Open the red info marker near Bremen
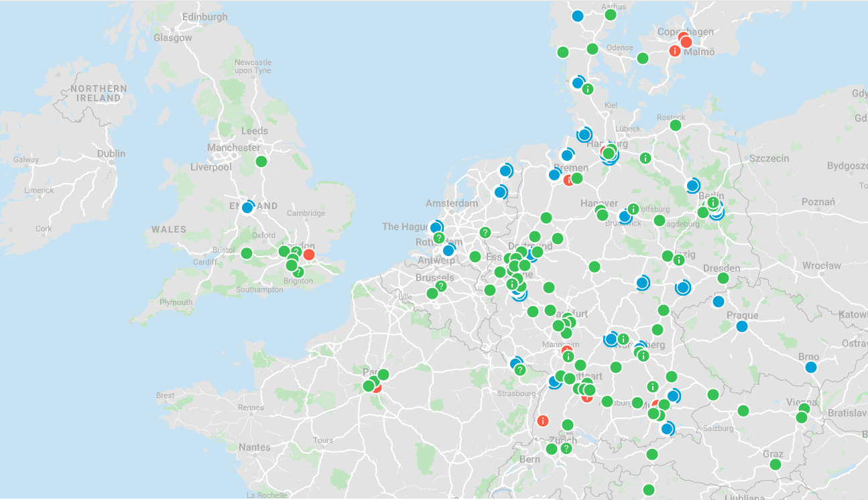This screenshot has height=500, width=868. coord(569,180)
